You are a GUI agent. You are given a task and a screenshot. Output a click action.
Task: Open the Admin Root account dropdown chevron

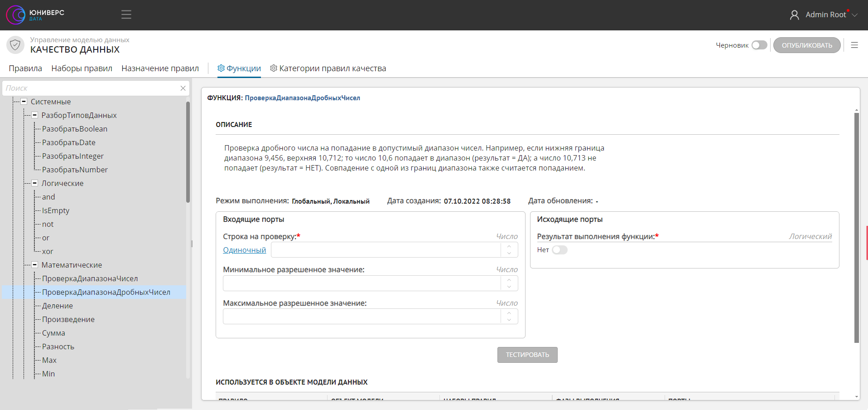tap(855, 15)
